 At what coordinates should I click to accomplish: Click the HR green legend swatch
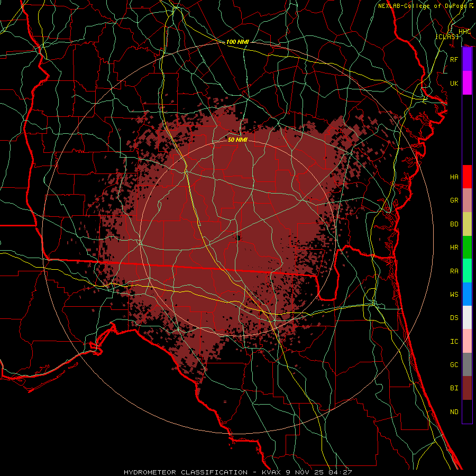(x=467, y=248)
